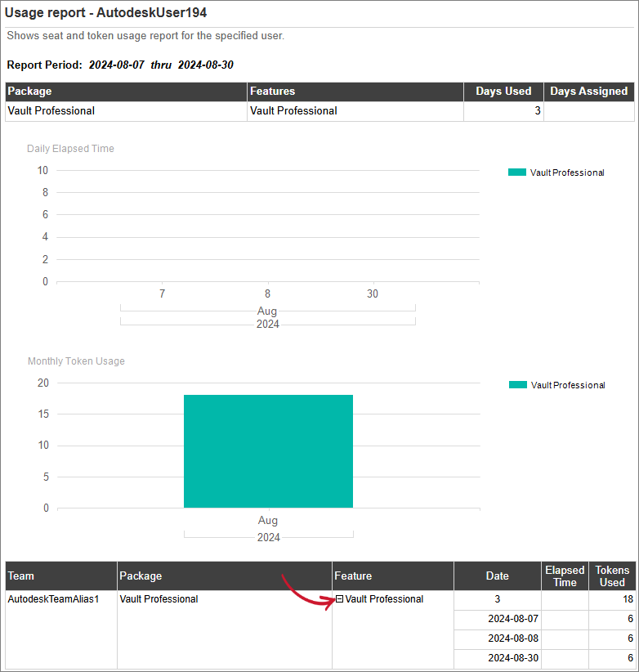Screen dimensions: 639x672
Task: Click the Package header in bottom table
Action: point(225,576)
